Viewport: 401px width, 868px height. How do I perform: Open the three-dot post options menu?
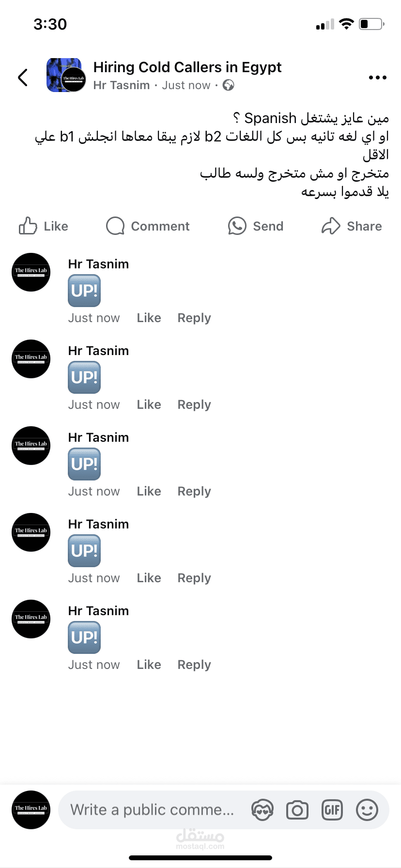[377, 77]
